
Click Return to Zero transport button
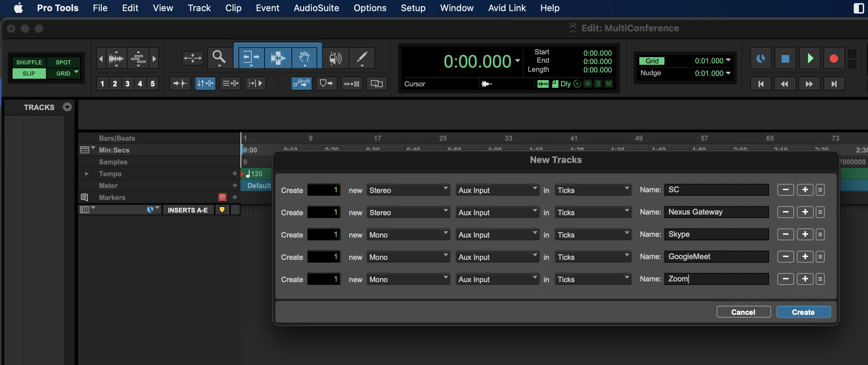[x=761, y=84]
